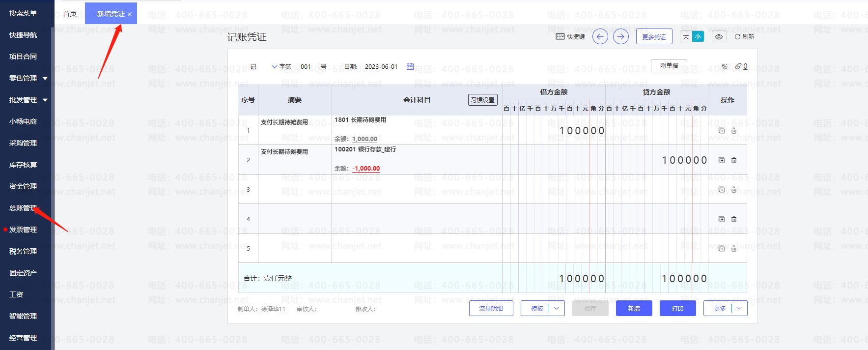Expand 零售管理 in the sidebar
The image size is (868, 350).
coord(45,78)
